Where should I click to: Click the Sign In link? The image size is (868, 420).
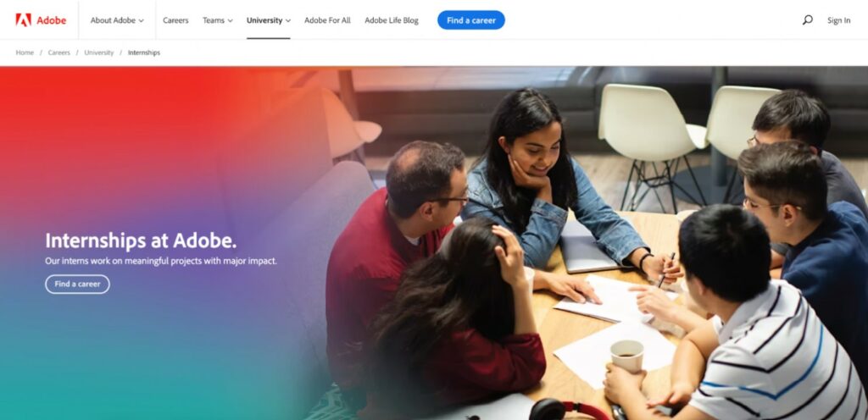(838, 20)
